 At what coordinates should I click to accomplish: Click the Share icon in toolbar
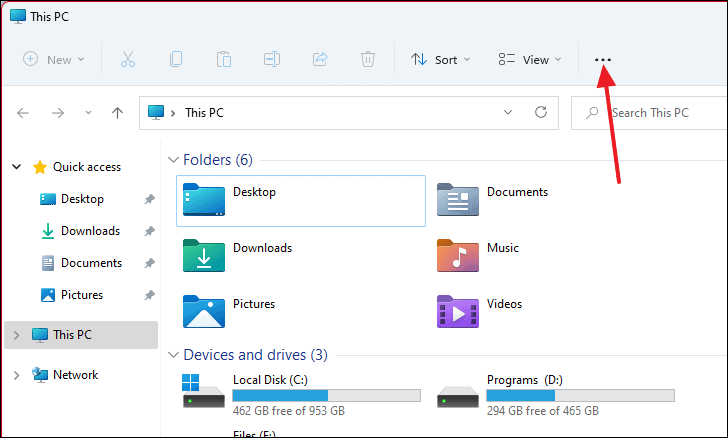coord(320,59)
